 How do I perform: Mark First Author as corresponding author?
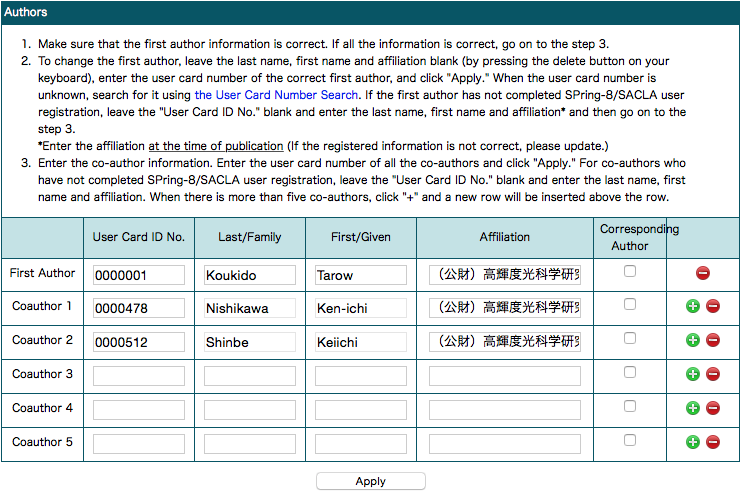coord(629,271)
